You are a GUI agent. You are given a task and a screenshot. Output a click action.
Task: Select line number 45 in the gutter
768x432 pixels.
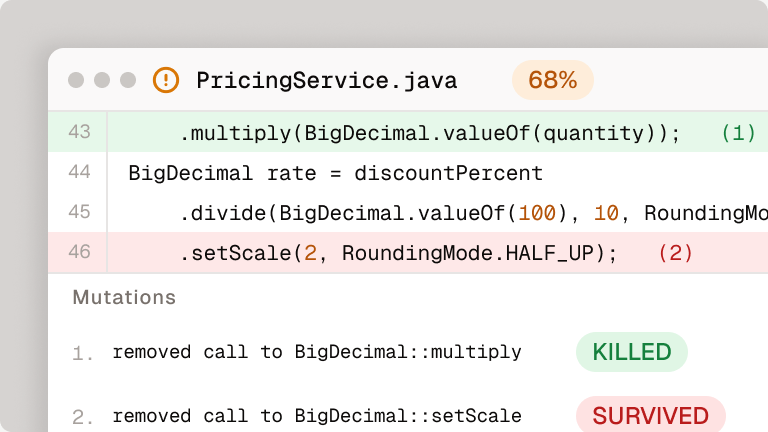[x=79, y=212]
